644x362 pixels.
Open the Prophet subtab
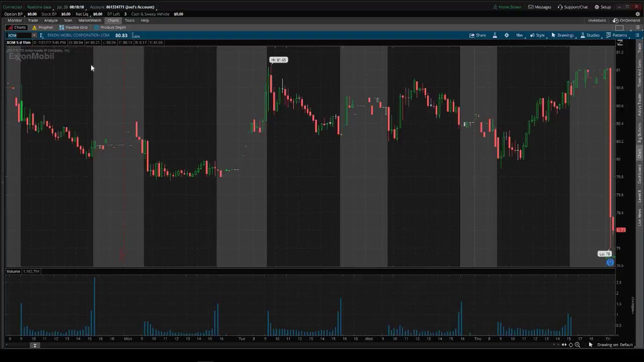[x=42, y=28]
